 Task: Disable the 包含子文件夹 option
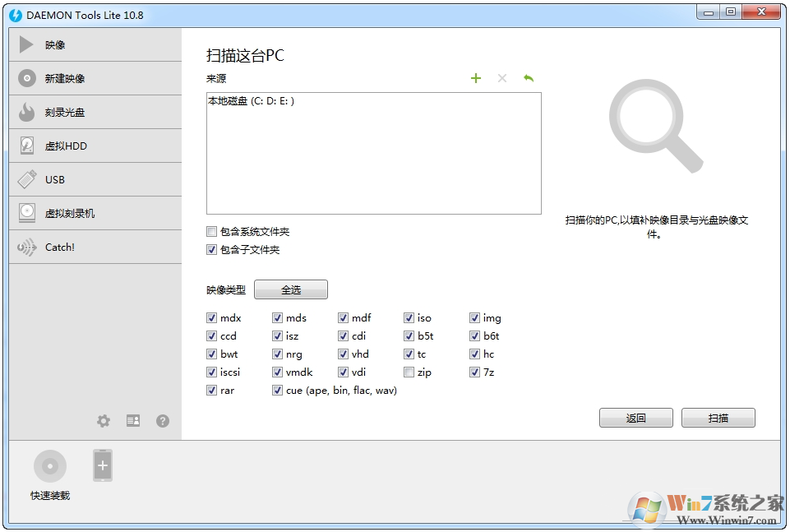tap(211, 250)
